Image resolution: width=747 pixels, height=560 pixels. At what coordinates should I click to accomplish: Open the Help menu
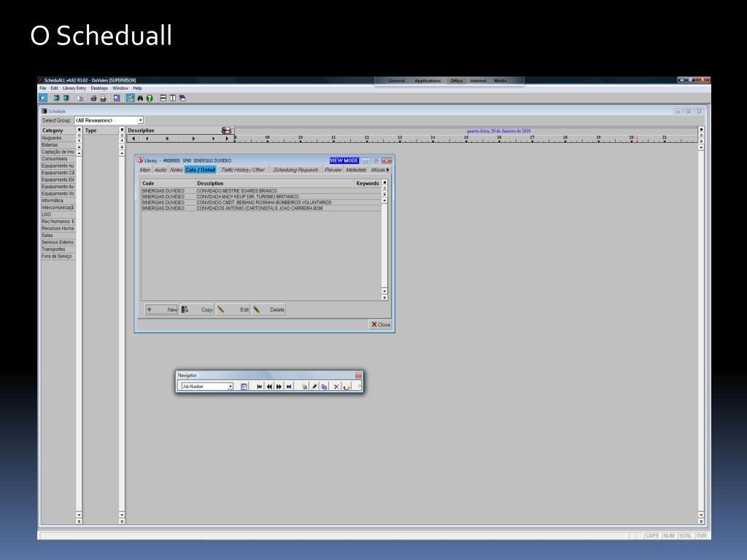(137, 88)
